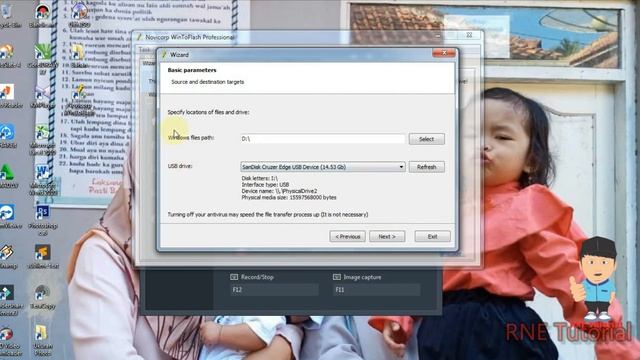Image resolution: width=640 pixels, height=360 pixels.
Task: Click 'Disk letters: I:\' text
Action: pos(260,178)
